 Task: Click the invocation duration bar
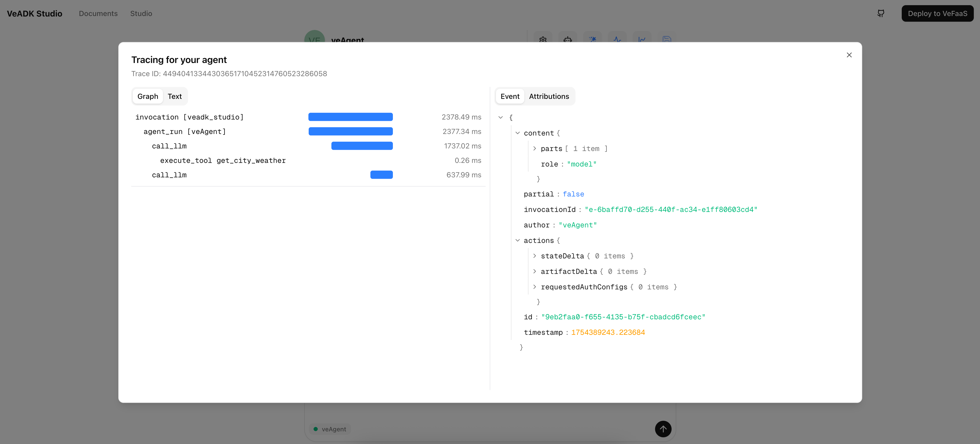pos(350,117)
